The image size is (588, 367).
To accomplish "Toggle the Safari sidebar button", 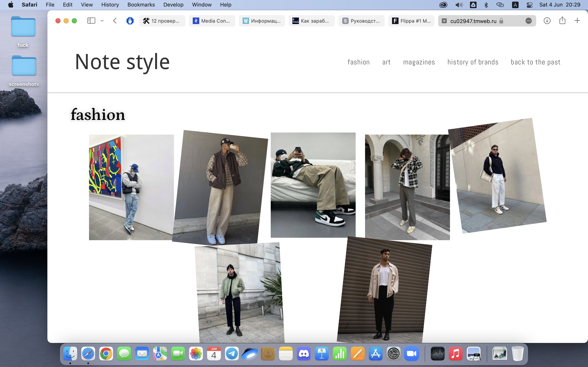I will [91, 21].
